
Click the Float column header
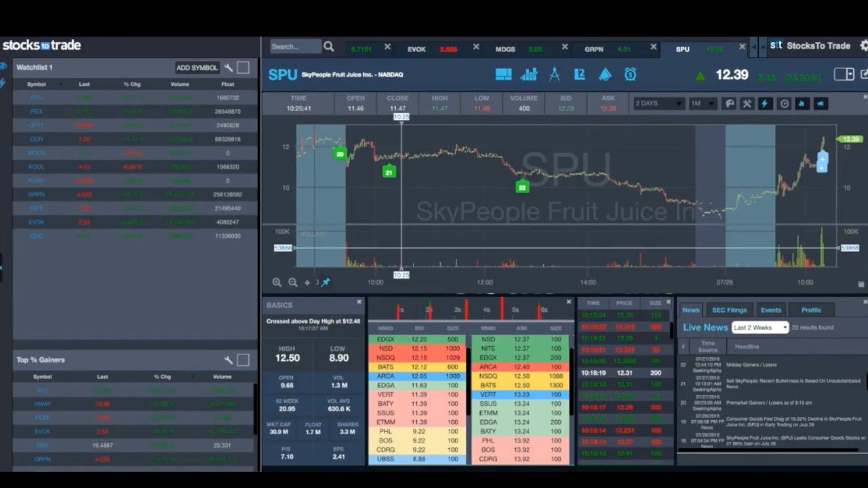pos(227,85)
